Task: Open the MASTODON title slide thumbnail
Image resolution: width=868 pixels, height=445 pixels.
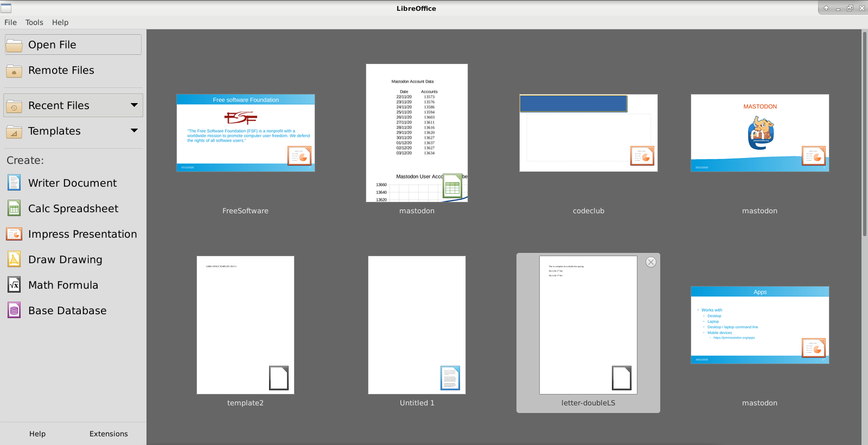Action: [x=759, y=133]
